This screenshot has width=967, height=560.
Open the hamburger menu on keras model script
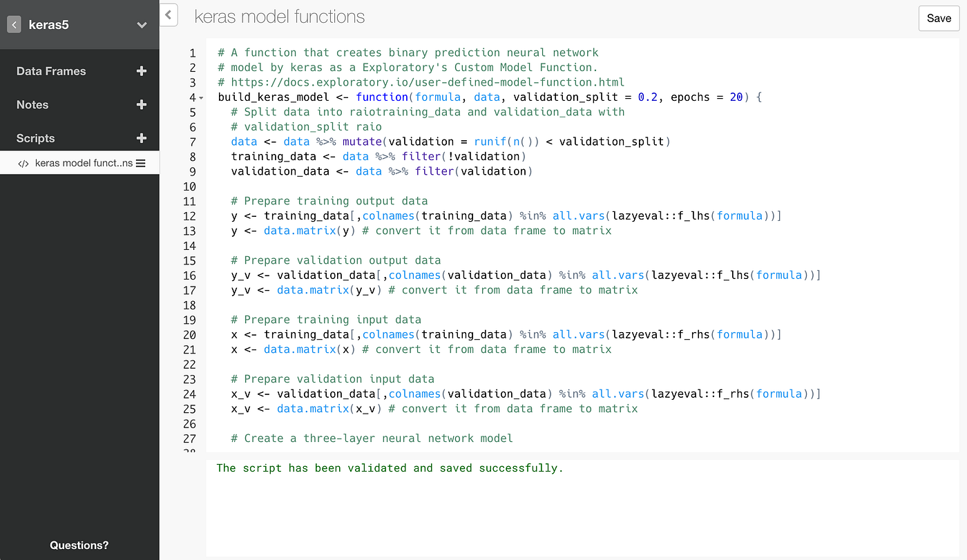(x=142, y=163)
